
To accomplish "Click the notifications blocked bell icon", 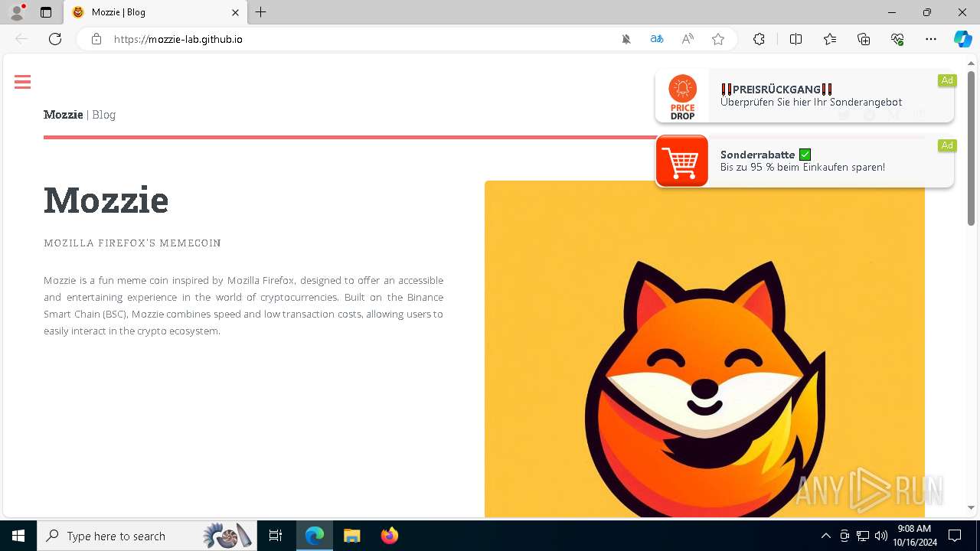I will [x=626, y=39].
